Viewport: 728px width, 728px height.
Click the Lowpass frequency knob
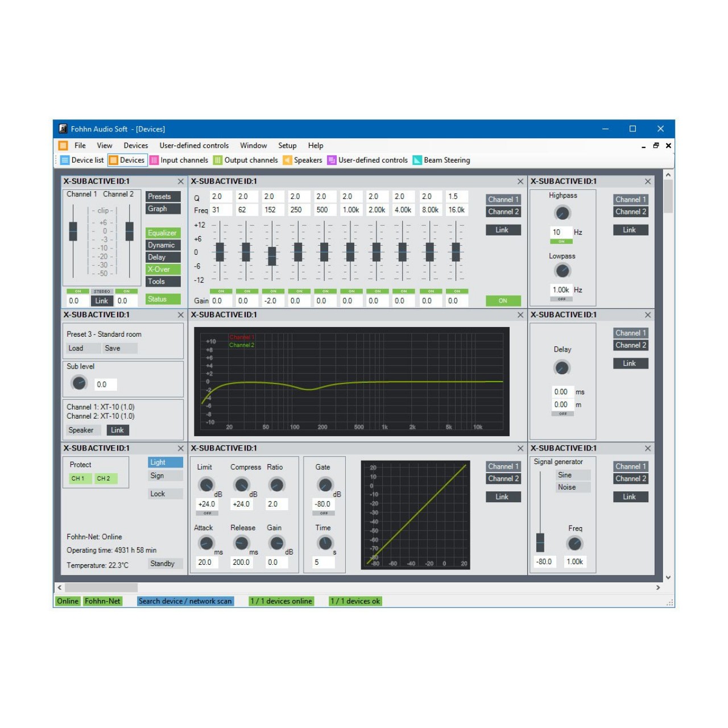[562, 271]
